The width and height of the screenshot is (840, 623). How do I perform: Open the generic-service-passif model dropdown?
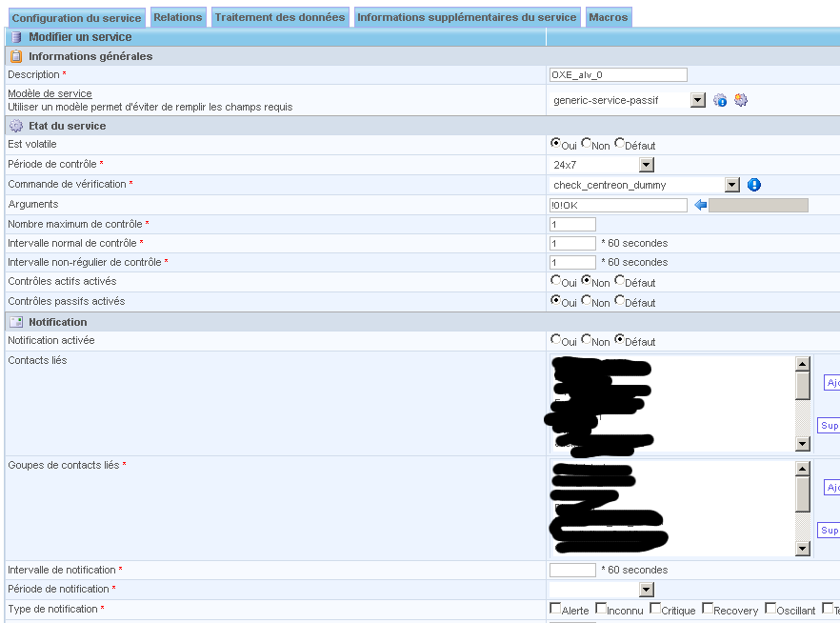(697, 100)
